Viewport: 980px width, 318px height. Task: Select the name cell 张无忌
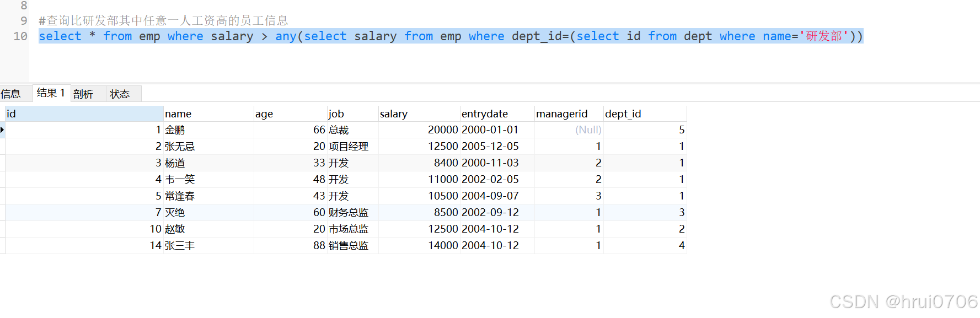[x=208, y=147]
